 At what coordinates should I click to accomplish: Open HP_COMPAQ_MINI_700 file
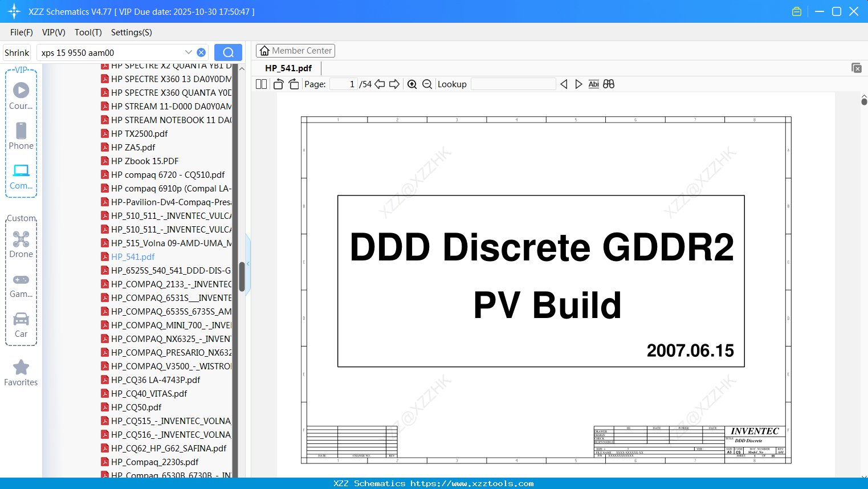(166, 325)
